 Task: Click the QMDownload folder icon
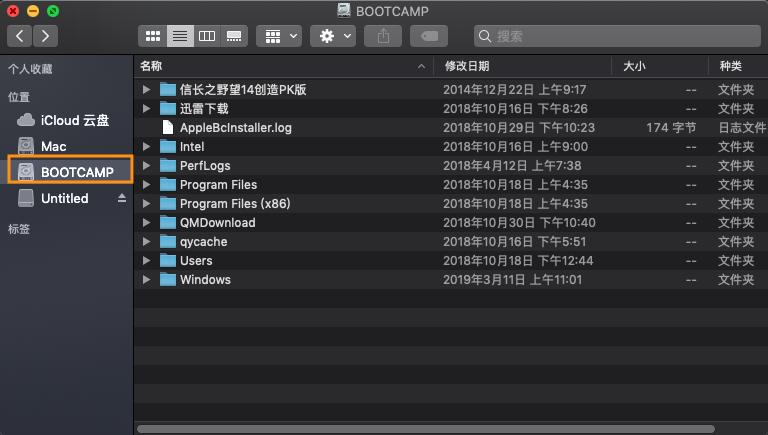[168, 222]
